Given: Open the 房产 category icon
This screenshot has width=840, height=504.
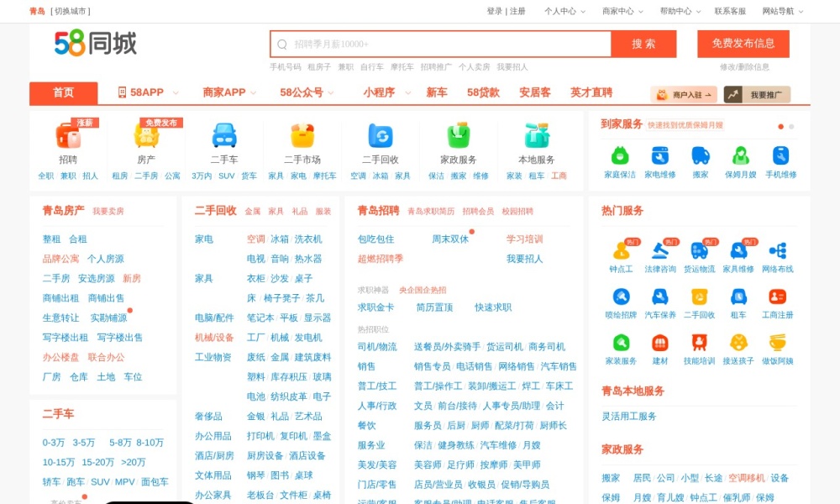Looking at the screenshot, I should tap(146, 135).
